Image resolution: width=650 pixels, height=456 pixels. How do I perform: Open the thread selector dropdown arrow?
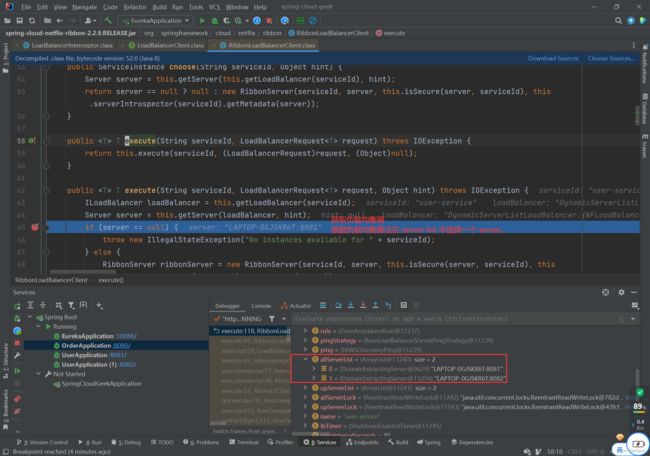(x=284, y=319)
